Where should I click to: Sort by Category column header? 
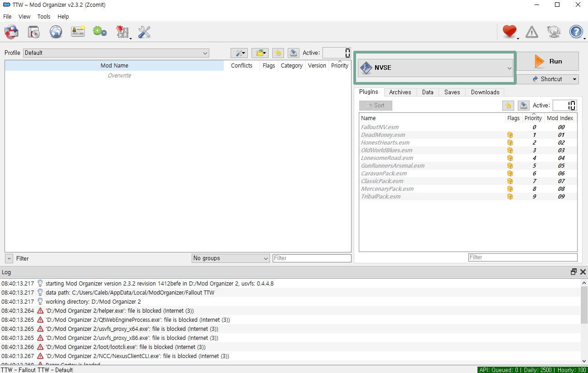pos(292,66)
